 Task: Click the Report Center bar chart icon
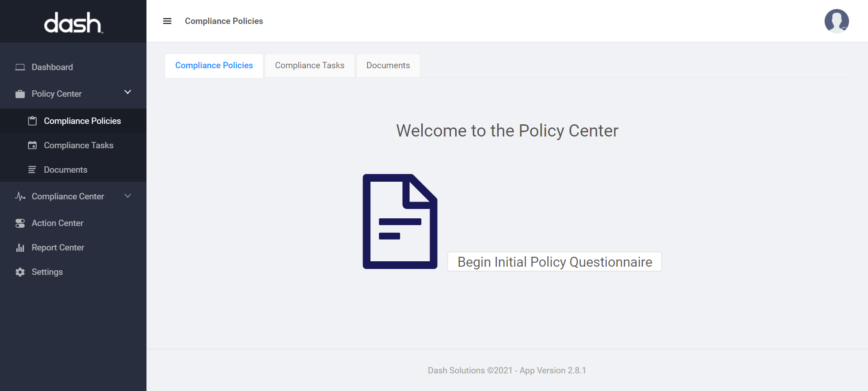pos(20,248)
